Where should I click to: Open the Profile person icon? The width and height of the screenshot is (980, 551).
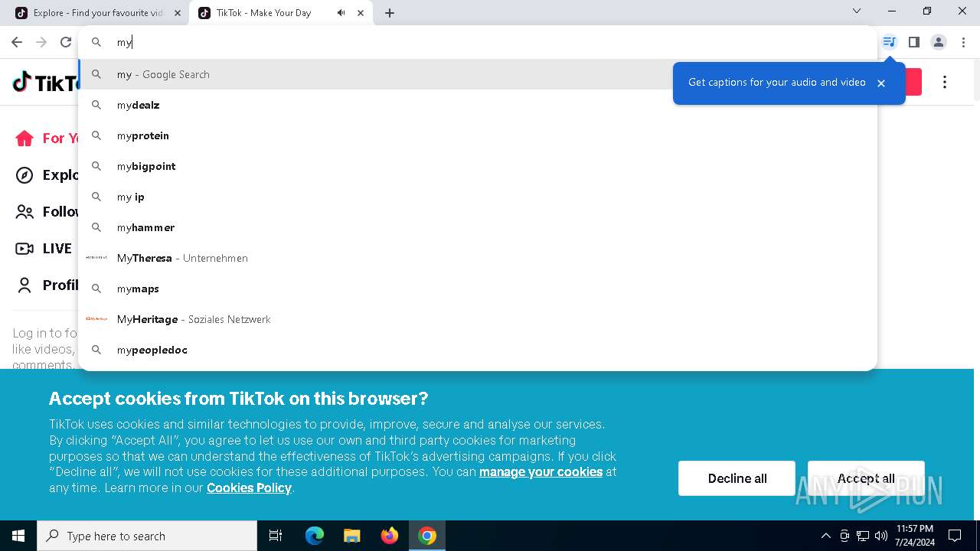click(x=24, y=285)
